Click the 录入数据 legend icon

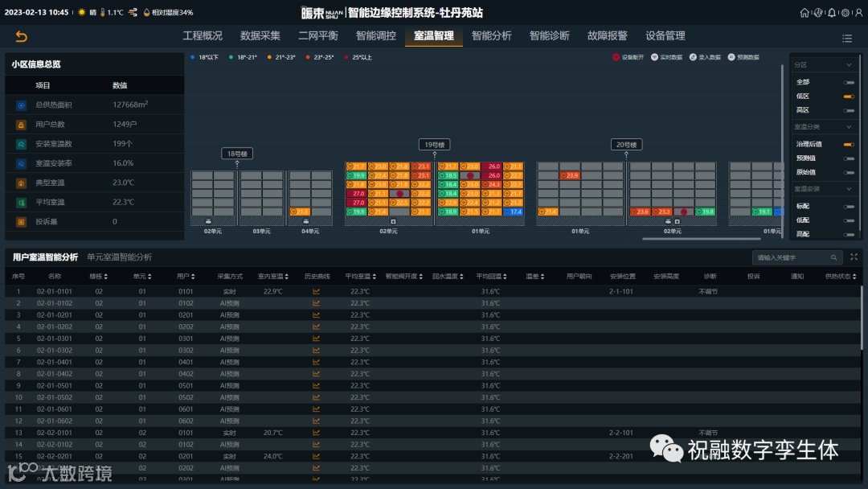tap(693, 57)
